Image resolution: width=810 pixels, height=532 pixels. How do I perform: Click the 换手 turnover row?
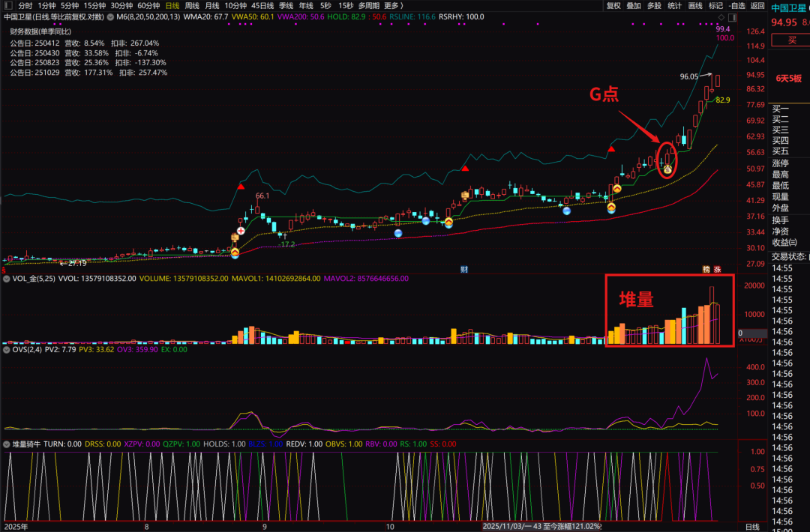point(781,220)
